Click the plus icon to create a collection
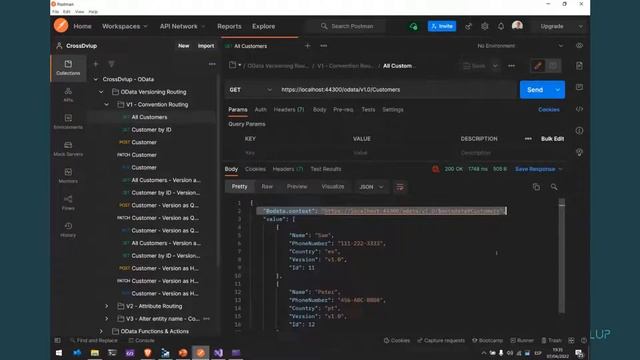640x360 pixels. [96, 64]
